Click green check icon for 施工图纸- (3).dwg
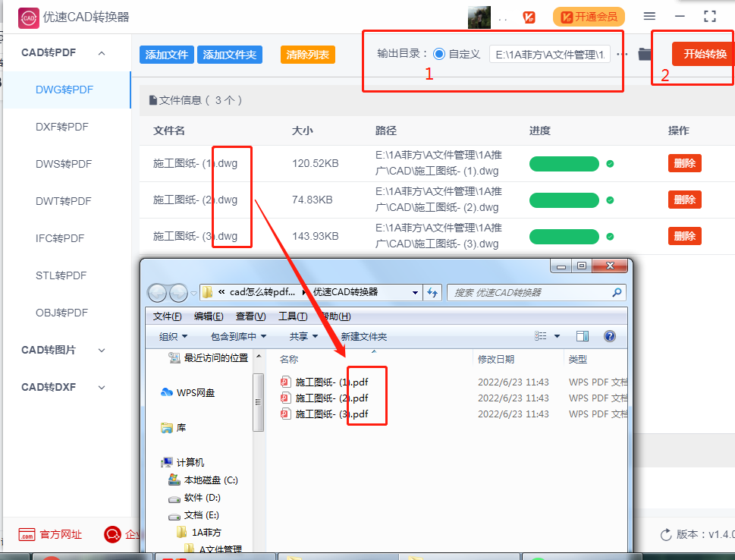 click(x=610, y=237)
